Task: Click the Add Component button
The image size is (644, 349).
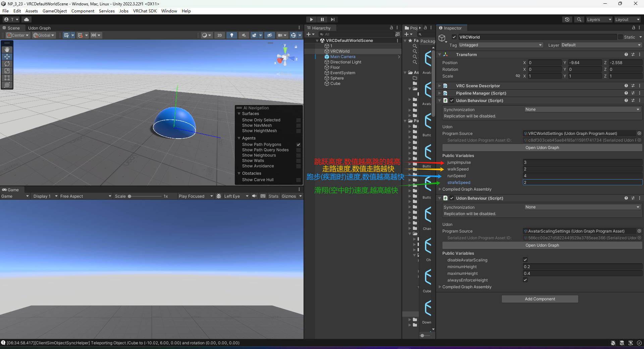Action: (540, 299)
